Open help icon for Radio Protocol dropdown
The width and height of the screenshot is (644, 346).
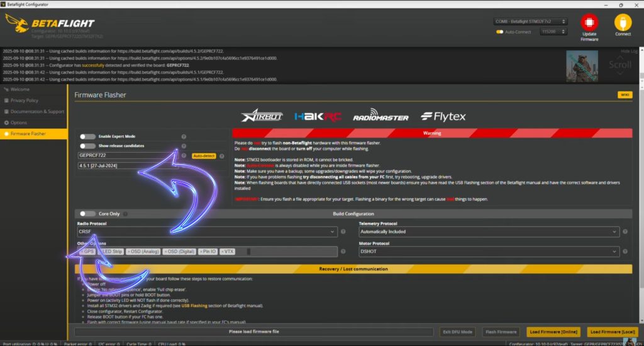pyautogui.click(x=343, y=232)
